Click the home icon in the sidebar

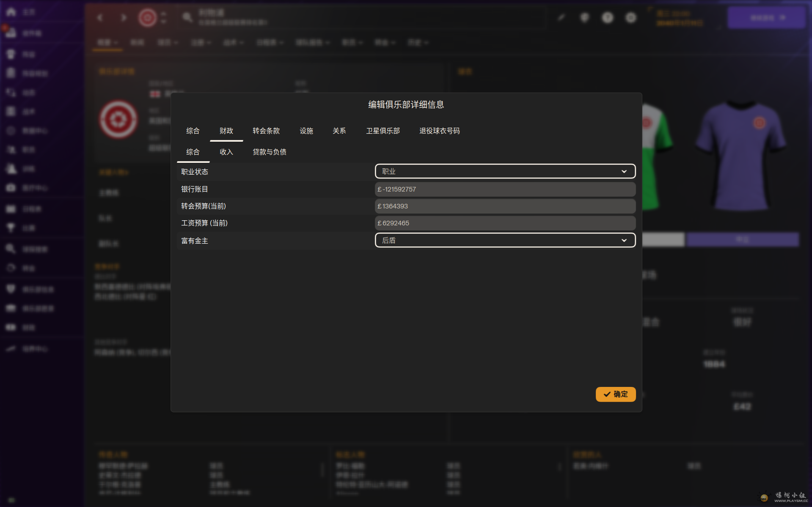tap(11, 12)
